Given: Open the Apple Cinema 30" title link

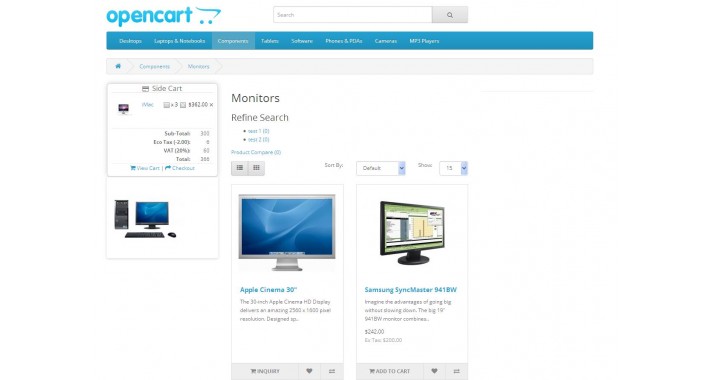Looking at the screenshot, I should pyautogui.click(x=269, y=290).
